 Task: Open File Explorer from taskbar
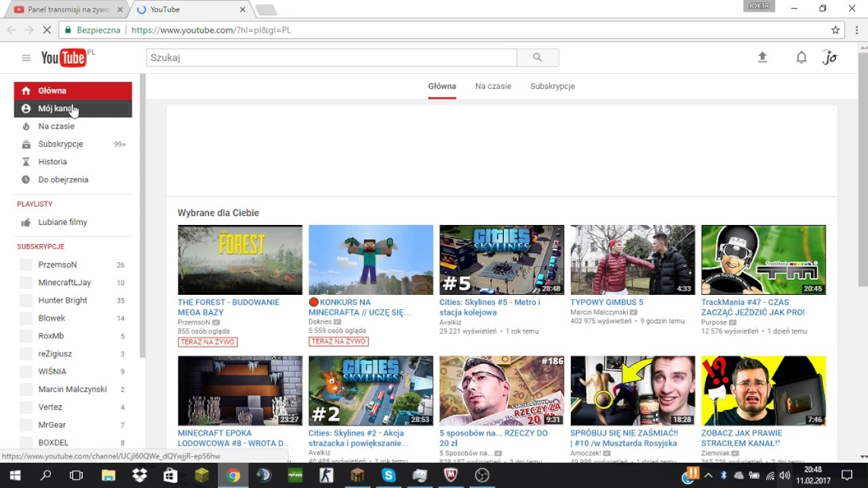coord(108,475)
